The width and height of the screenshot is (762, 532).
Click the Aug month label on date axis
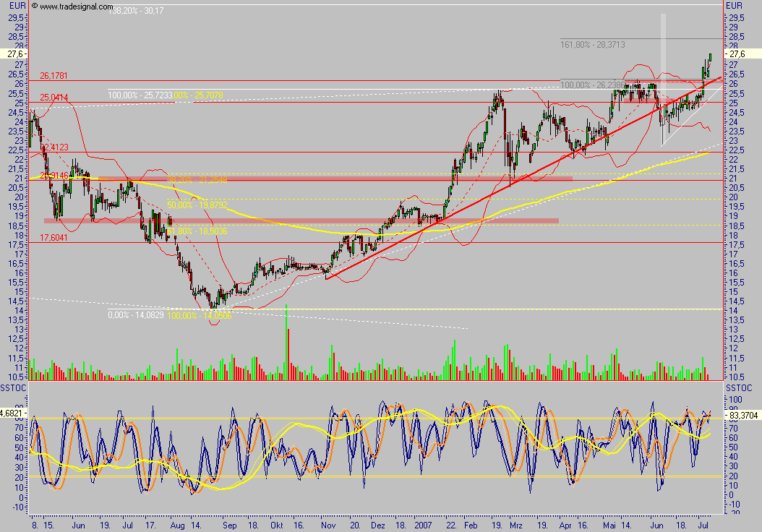[178, 525]
